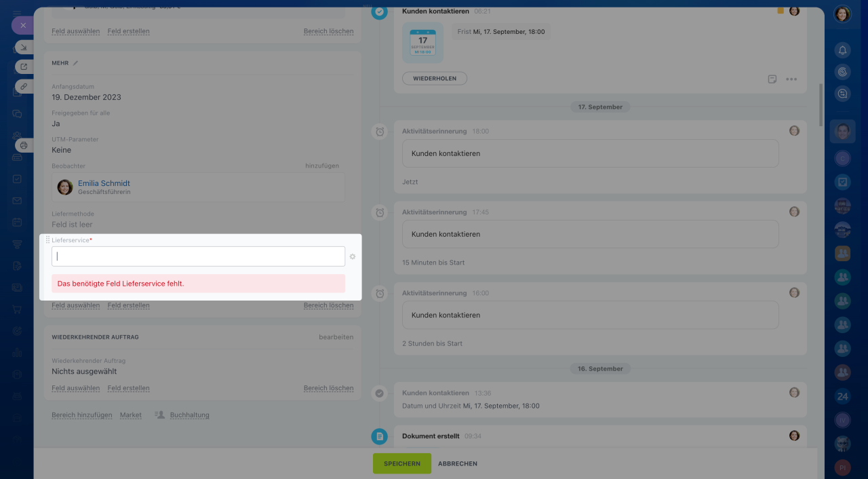This screenshot has width=868, height=479.
Task: Click hinzufügen next to Beobachter
Action: tap(321, 166)
